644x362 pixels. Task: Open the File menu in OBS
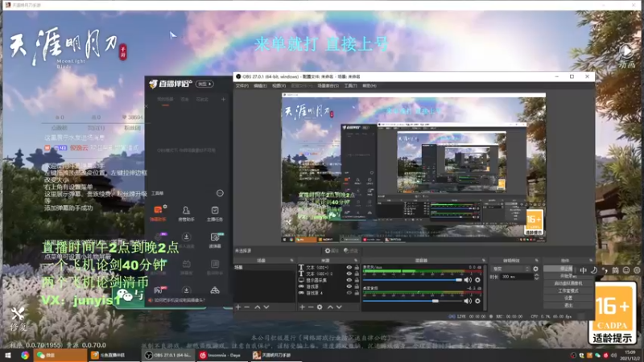[x=242, y=86]
